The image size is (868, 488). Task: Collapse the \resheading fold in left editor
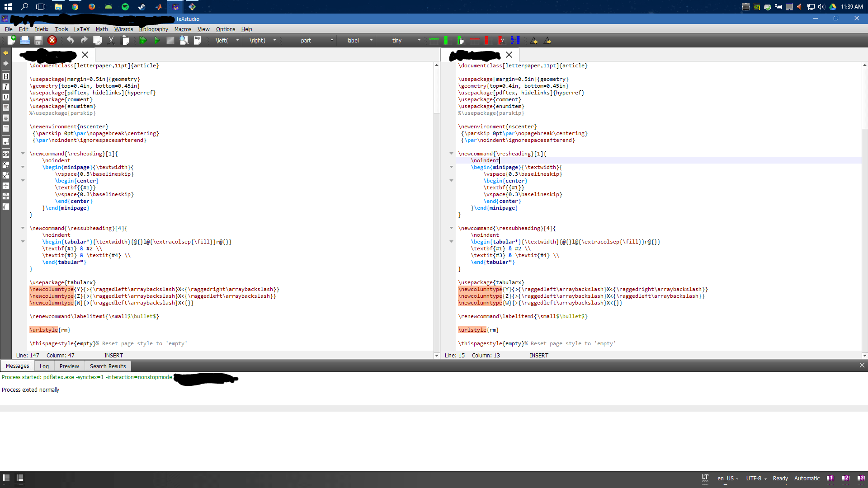coord(23,154)
